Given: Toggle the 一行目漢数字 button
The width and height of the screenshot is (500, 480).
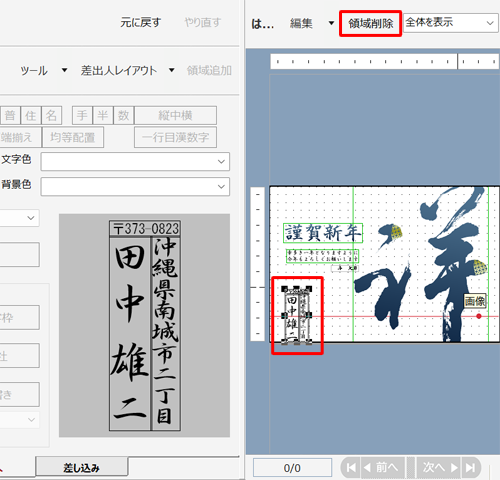Looking at the screenshot, I should point(175,137).
